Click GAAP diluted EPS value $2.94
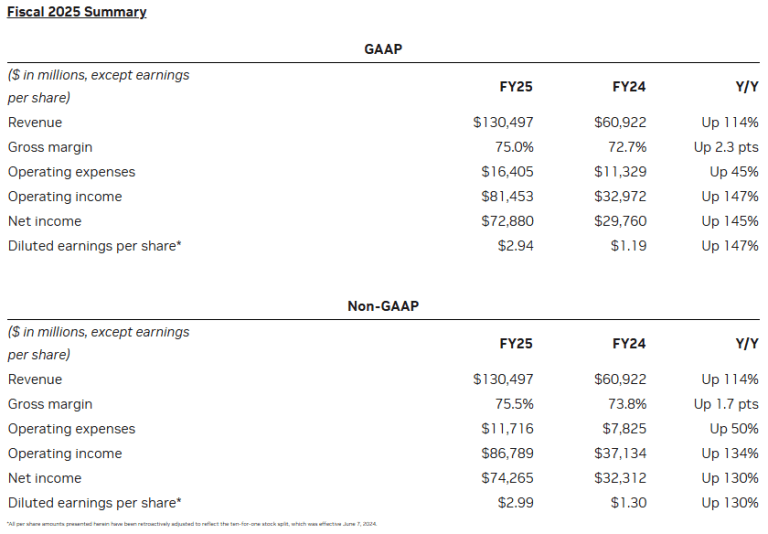The width and height of the screenshot is (768, 534). 515,246
